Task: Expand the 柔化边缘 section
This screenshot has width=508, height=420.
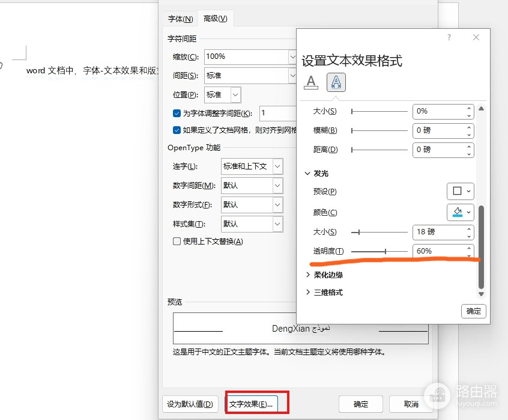Action: 324,275
